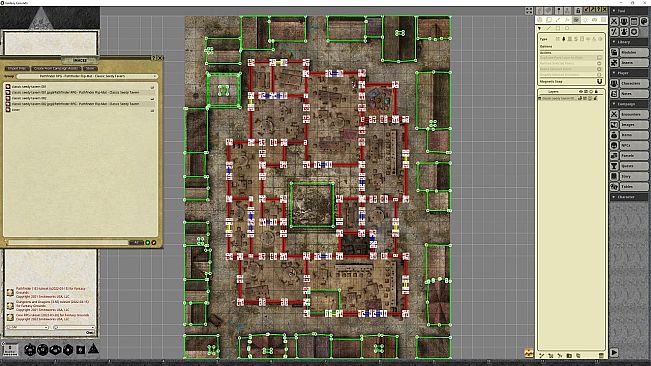Choose the circle shape drawing tool
The height and width of the screenshot is (366, 651).
(567, 28)
